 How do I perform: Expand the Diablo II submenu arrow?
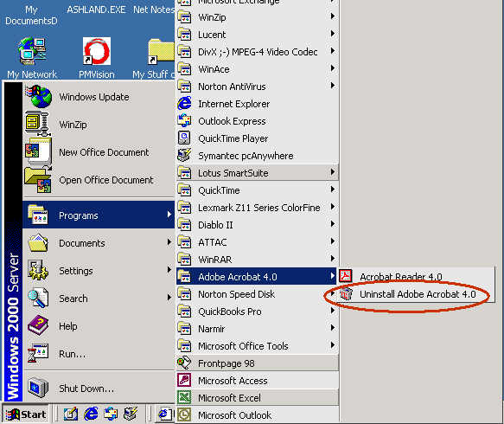tap(333, 224)
